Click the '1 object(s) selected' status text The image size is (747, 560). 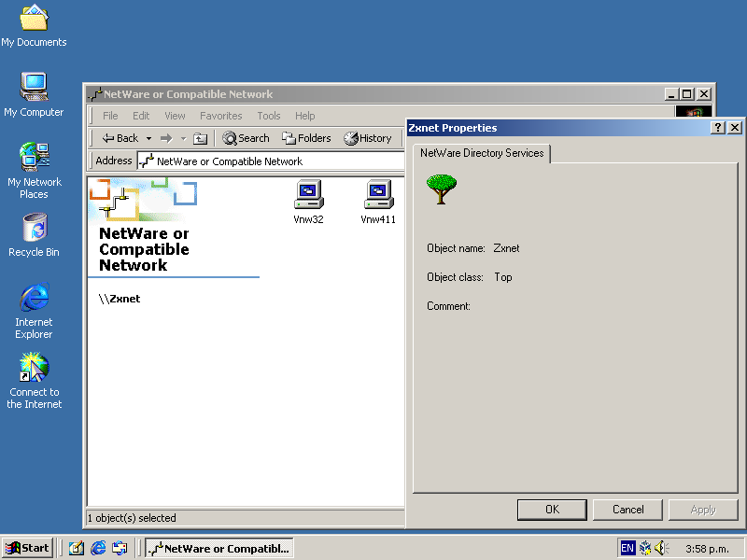point(132,518)
